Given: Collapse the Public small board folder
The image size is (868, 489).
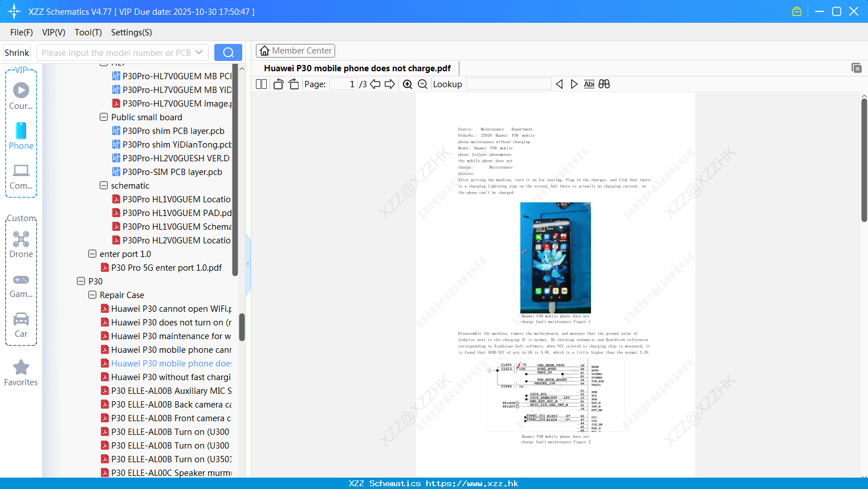Looking at the screenshot, I should pyautogui.click(x=104, y=117).
